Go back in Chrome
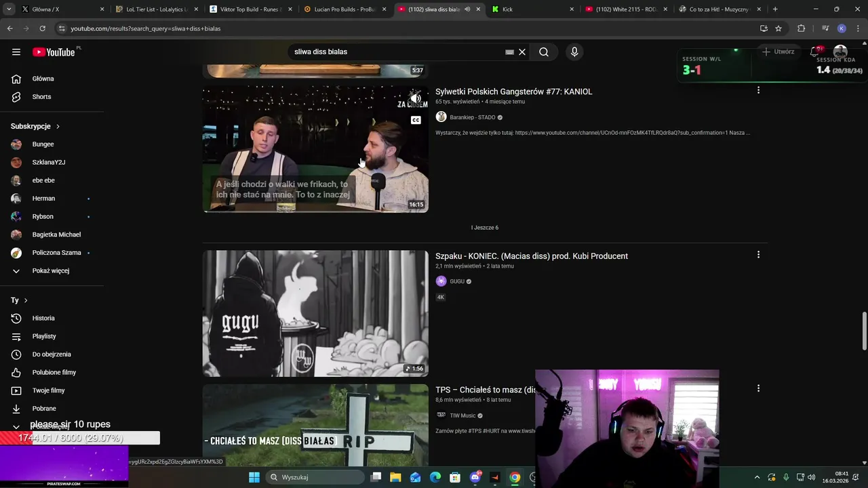Viewport: 868px width, 488px height. point(10,28)
